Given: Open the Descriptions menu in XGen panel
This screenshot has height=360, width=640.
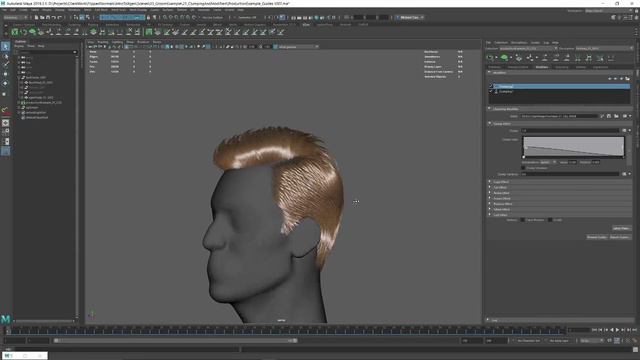Looking at the screenshot, I should tap(519, 42).
